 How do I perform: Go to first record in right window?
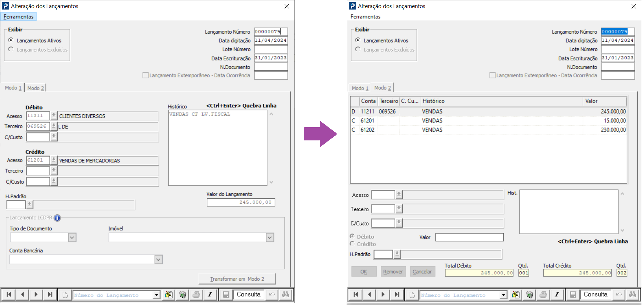pyautogui.click(x=356, y=294)
